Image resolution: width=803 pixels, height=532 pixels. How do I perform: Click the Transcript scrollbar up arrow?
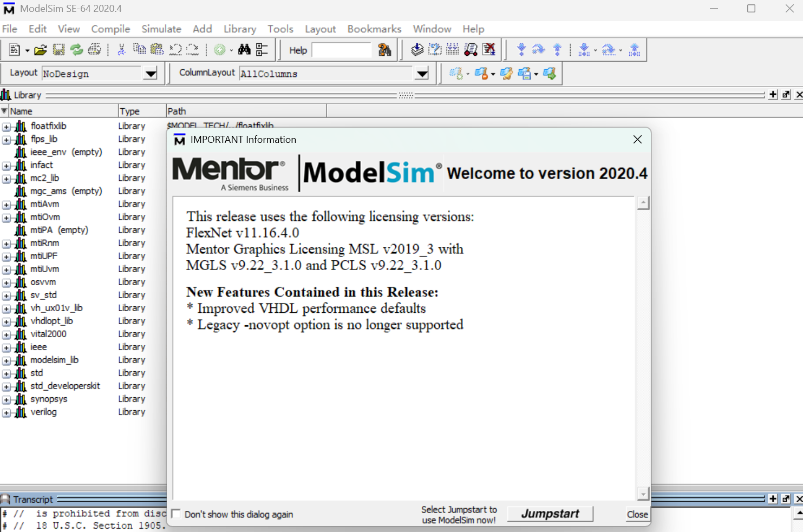click(x=798, y=513)
